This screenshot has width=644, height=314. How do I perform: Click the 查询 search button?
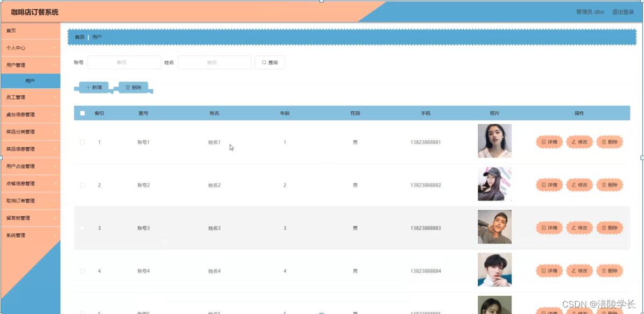270,62
